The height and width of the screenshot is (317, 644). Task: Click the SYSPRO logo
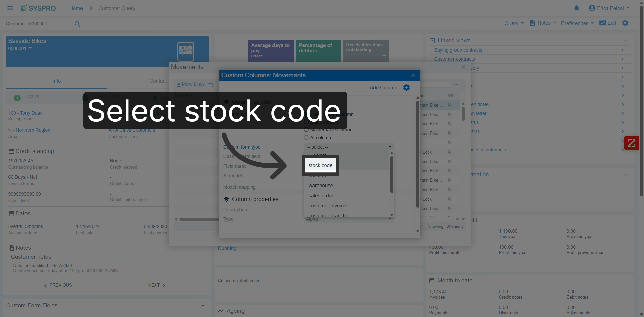click(x=39, y=8)
